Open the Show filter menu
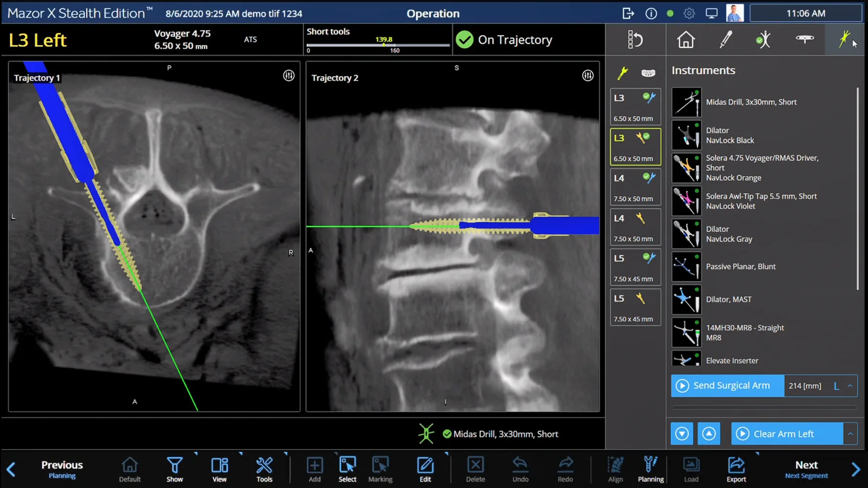The height and width of the screenshot is (488, 868). pos(175,469)
